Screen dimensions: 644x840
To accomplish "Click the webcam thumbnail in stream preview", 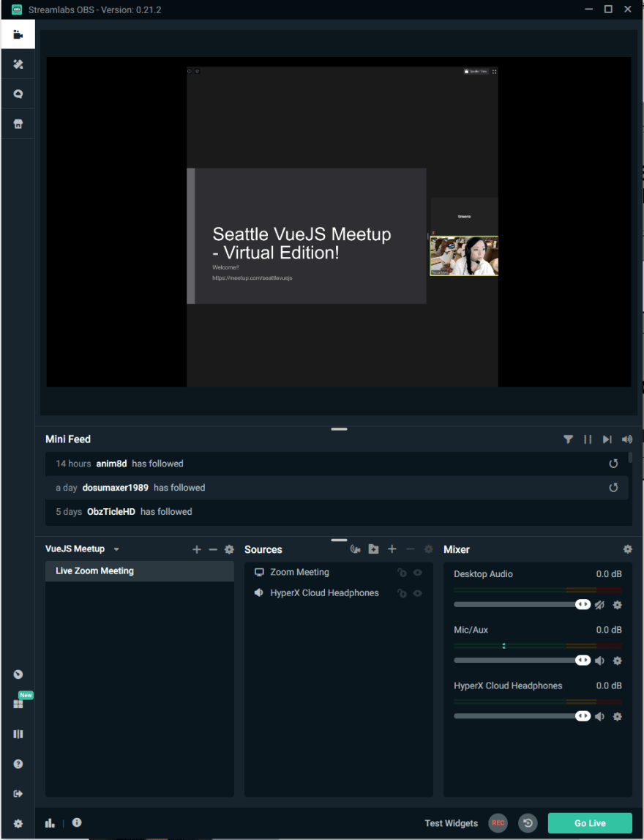I will pyautogui.click(x=464, y=256).
